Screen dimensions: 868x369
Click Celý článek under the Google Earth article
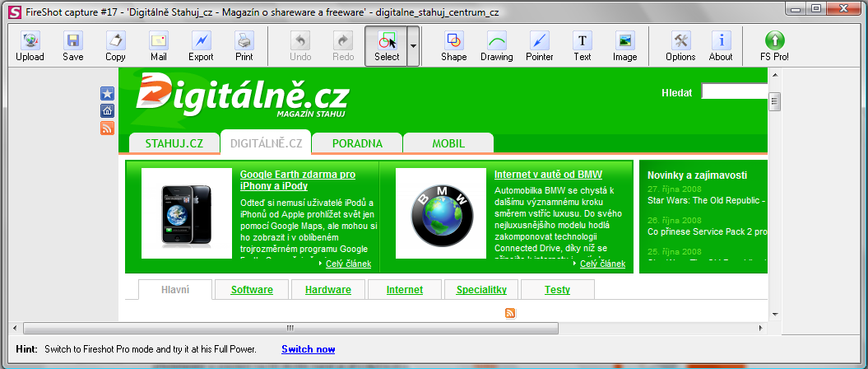348,264
